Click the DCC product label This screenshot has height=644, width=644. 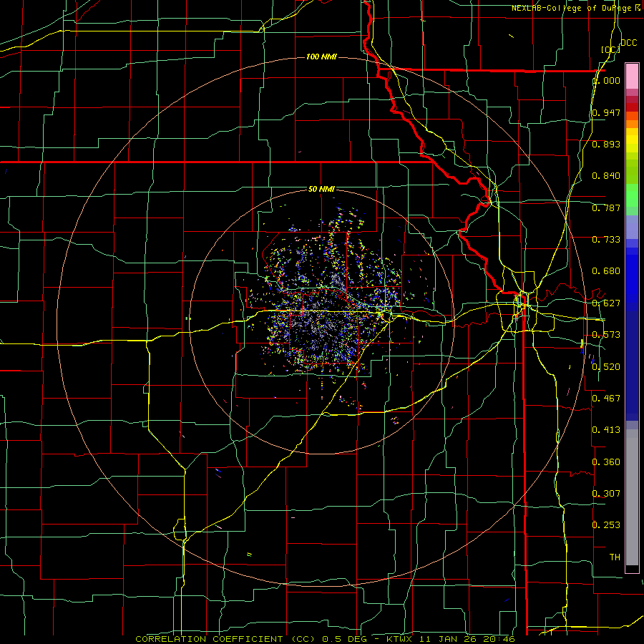click(x=628, y=43)
